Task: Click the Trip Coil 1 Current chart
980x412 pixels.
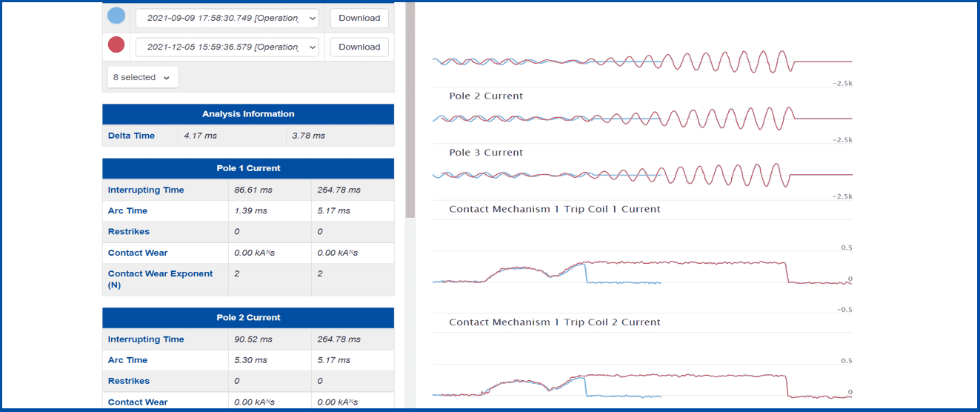Action: tap(642, 267)
